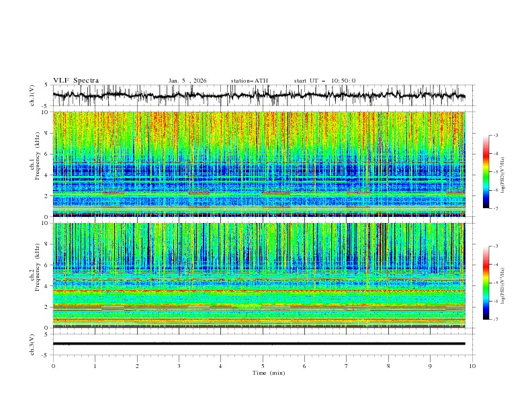Image resolution: width=532 pixels, height=411 pixels.
Task: Click the ch.1 "log(PSD)(V²/Hz)" colorbar label
Action: pyautogui.click(x=503, y=175)
